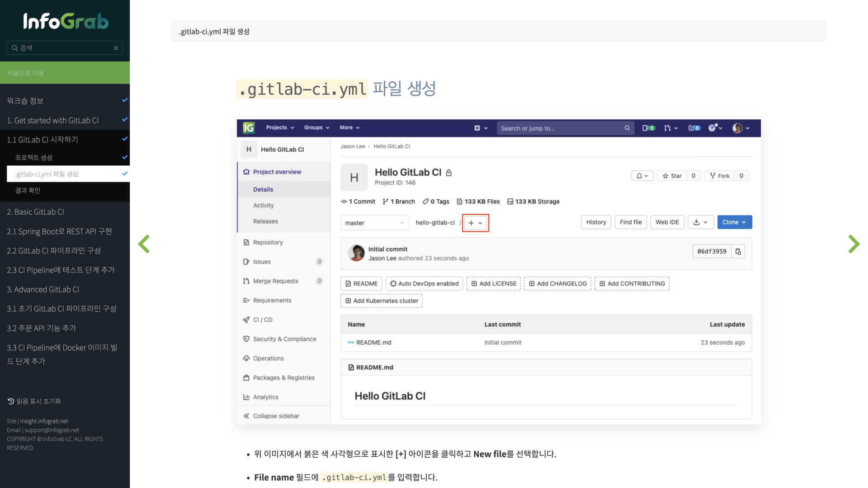Click the Security & Compliance shield icon
The image size is (868, 488).
[246, 339]
